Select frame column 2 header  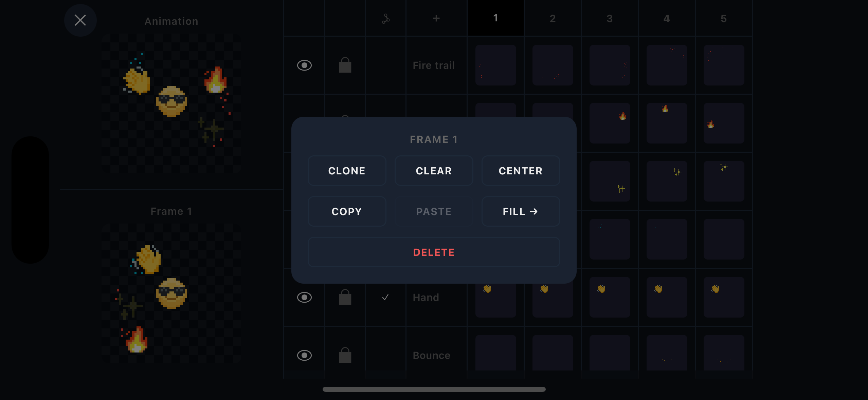pos(553,19)
